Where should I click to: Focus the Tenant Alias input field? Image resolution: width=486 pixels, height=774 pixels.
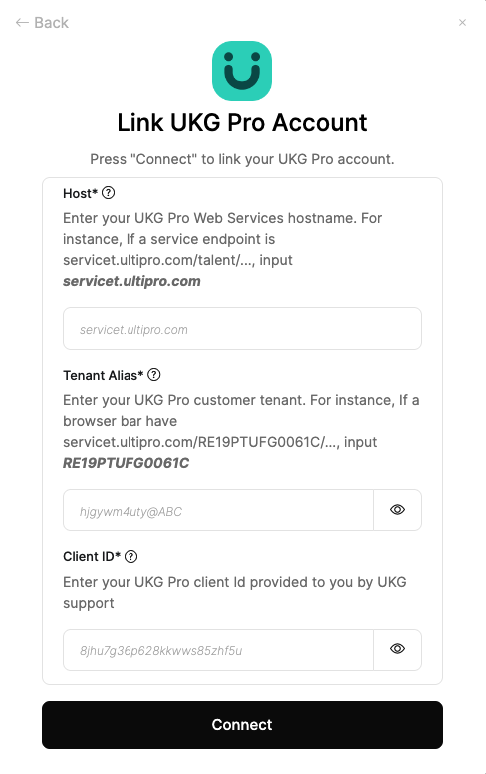[218, 510]
